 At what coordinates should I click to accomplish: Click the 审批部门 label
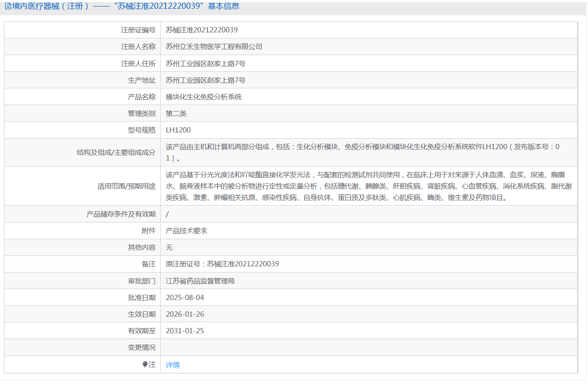[142, 281]
